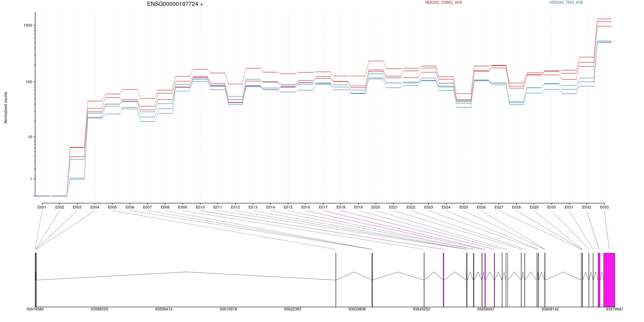Select exon label E026
This screenshot has height=322, width=644.
481,207
